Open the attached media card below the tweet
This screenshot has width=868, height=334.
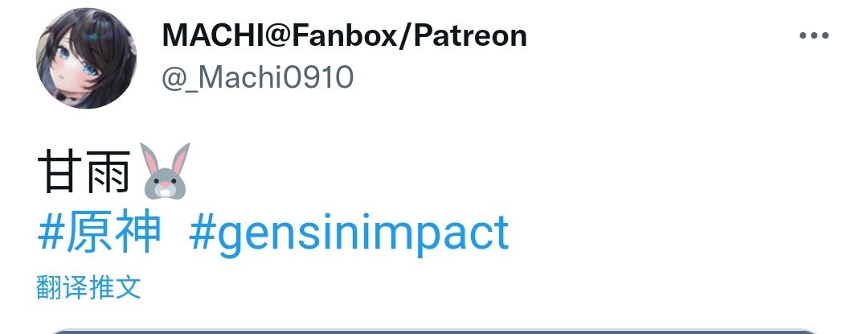click(434, 332)
